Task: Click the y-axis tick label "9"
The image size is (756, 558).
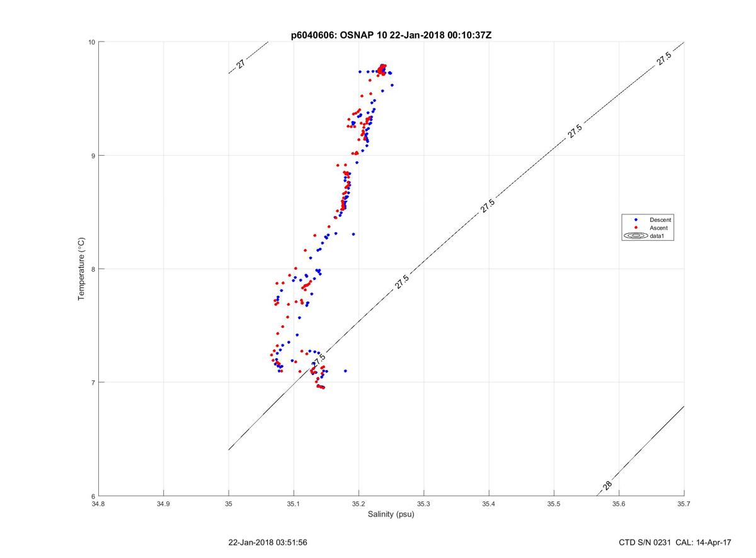Action: [93, 156]
